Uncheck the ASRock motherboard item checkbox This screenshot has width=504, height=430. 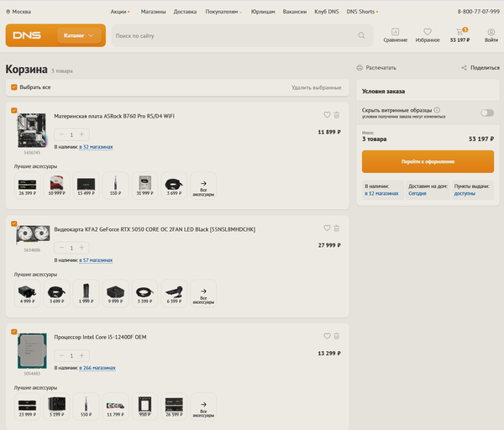(14, 110)
